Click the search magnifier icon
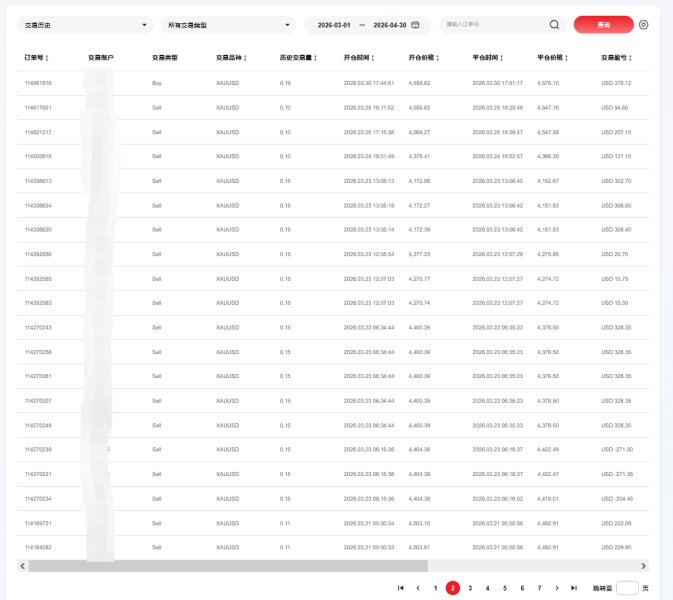This screenshot has height=600, width=673. pos(554,25)
